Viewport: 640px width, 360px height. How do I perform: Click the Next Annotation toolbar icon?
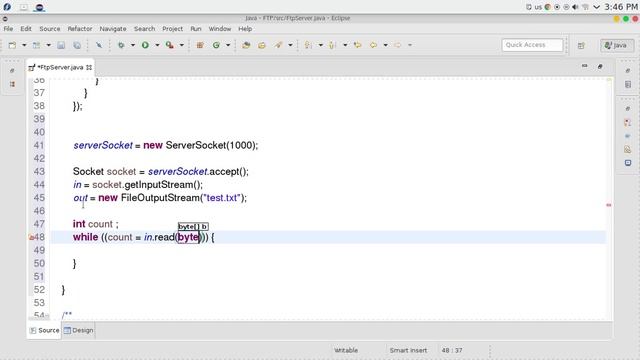tap(309, 45)
